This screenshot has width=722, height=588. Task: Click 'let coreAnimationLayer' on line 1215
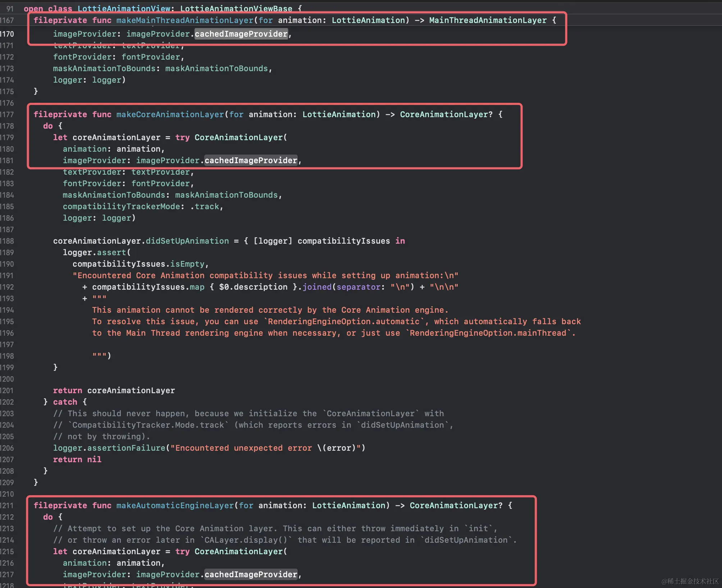(x=106, y=552)
